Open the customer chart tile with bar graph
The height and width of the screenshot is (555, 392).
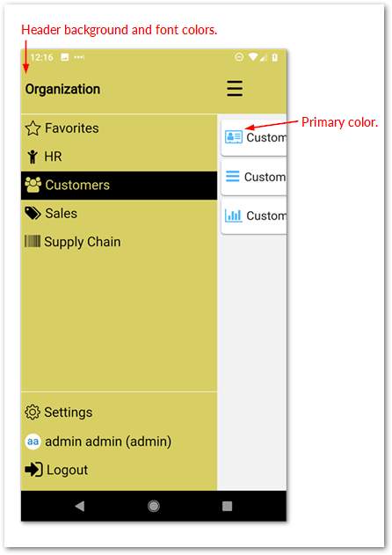(254, 215)
